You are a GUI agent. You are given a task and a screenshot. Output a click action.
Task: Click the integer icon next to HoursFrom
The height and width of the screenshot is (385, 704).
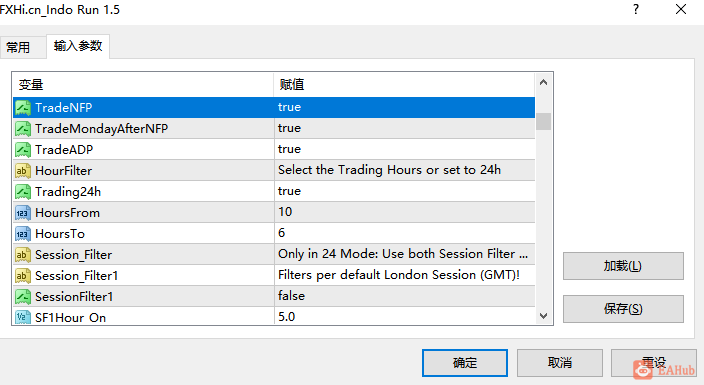[23, 212]
